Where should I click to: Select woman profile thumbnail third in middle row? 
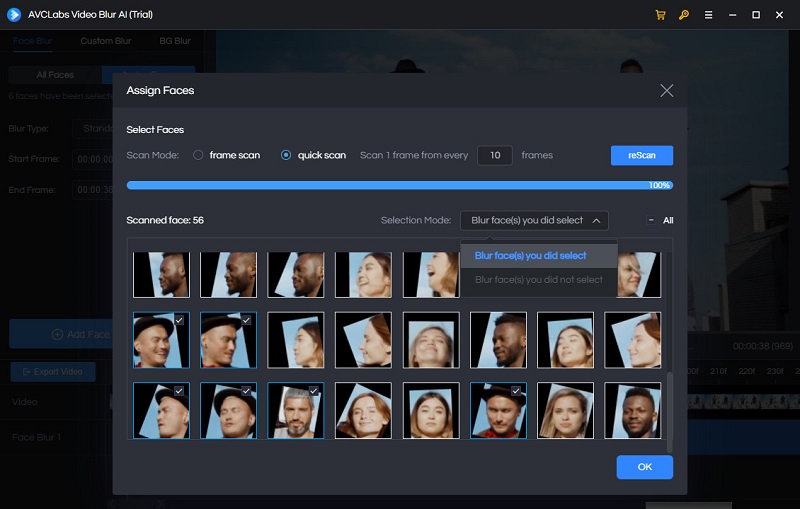coord(296,340)
